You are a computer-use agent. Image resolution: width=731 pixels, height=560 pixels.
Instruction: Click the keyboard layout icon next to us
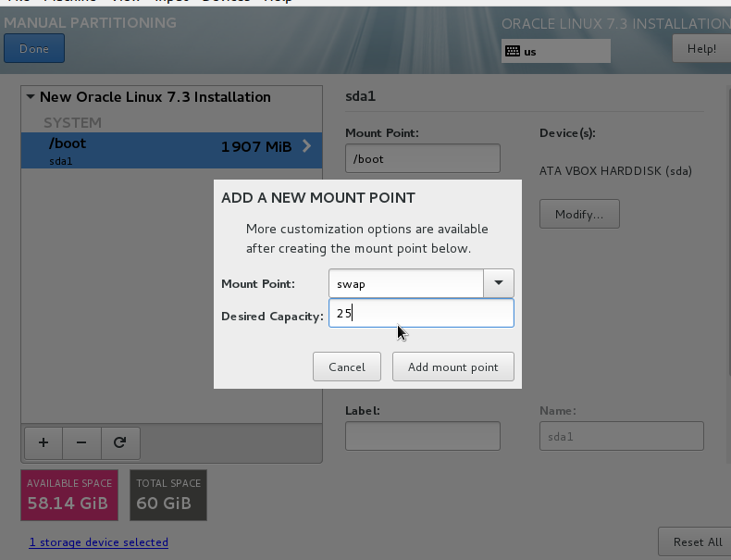pos(513,51)
